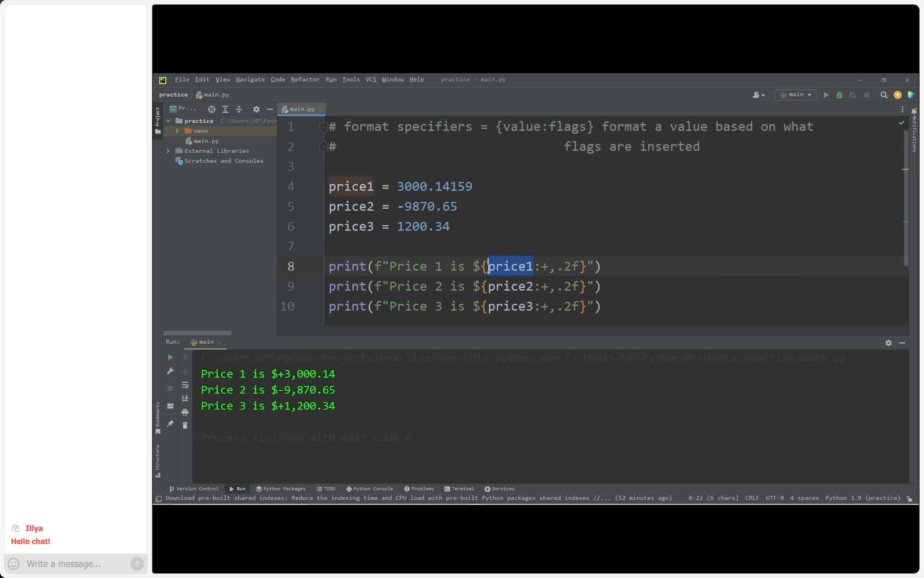
Task: Click the green Run button in toolbar
Action: click(x=826, y=95)
